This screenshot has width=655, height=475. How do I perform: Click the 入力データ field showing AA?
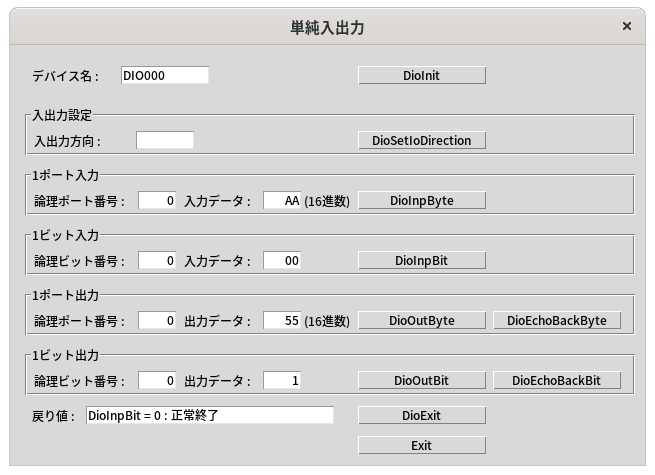[282, 200]
